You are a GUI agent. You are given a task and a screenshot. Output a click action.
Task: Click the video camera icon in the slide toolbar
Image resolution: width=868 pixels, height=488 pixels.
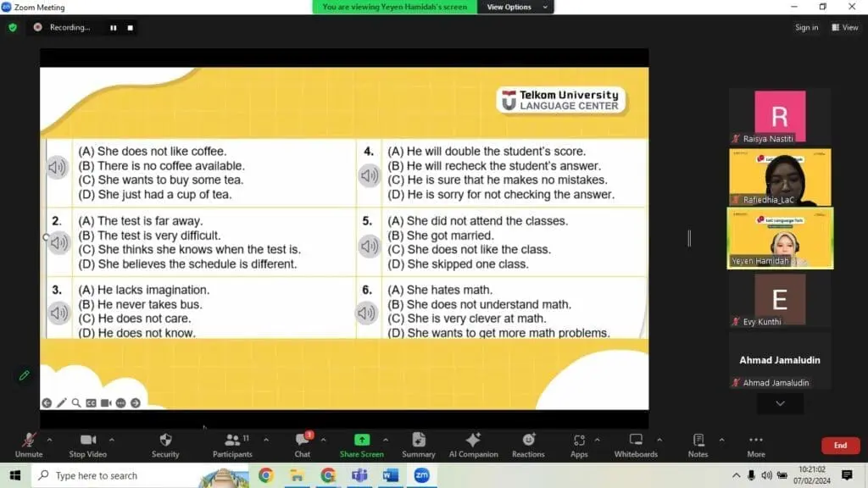tap(106, 402)
